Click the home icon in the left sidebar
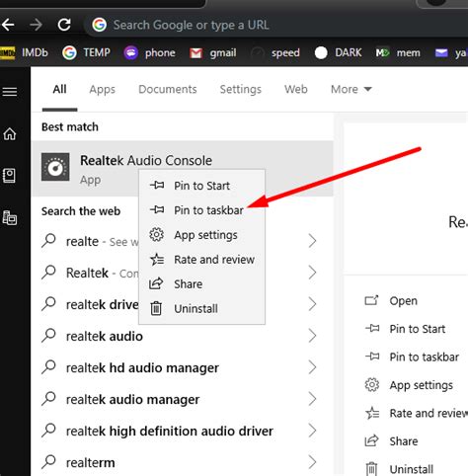 coord(10,133)
